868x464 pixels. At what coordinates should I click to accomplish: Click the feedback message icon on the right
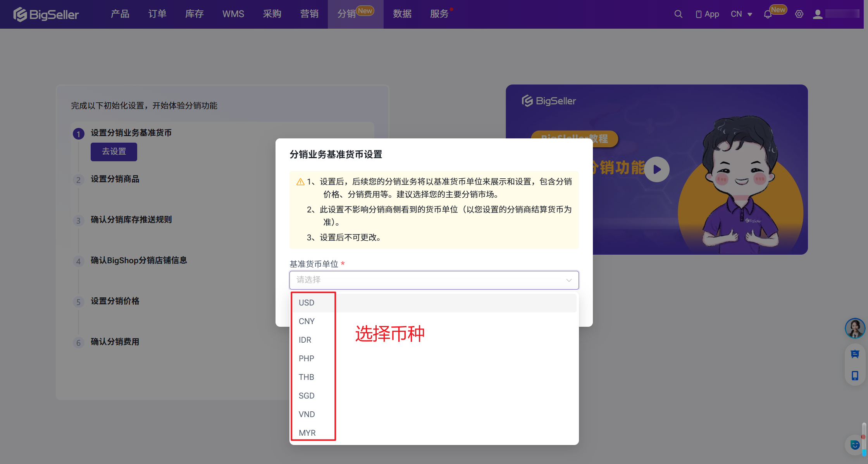click(x=855, y=354)
